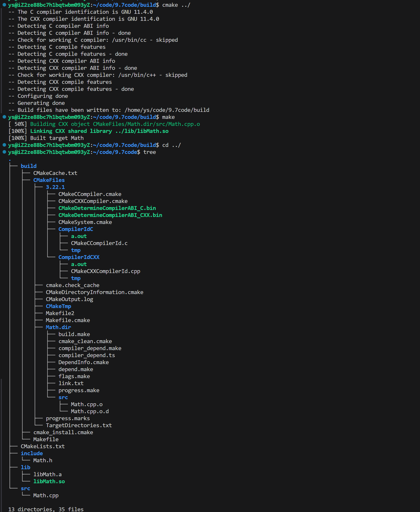Click Math.cpp.o.d file name
This screenshot has height=512, width=420.
click(90, 412)
